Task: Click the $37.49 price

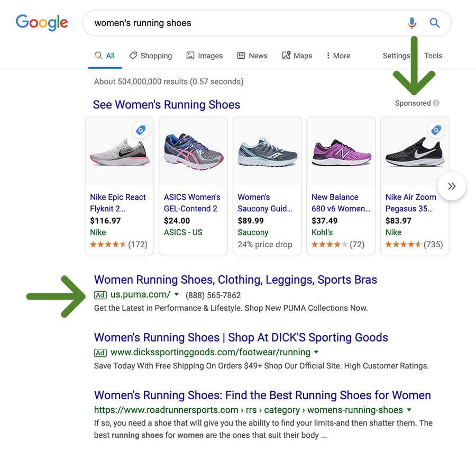Action: tap(325, 221)
